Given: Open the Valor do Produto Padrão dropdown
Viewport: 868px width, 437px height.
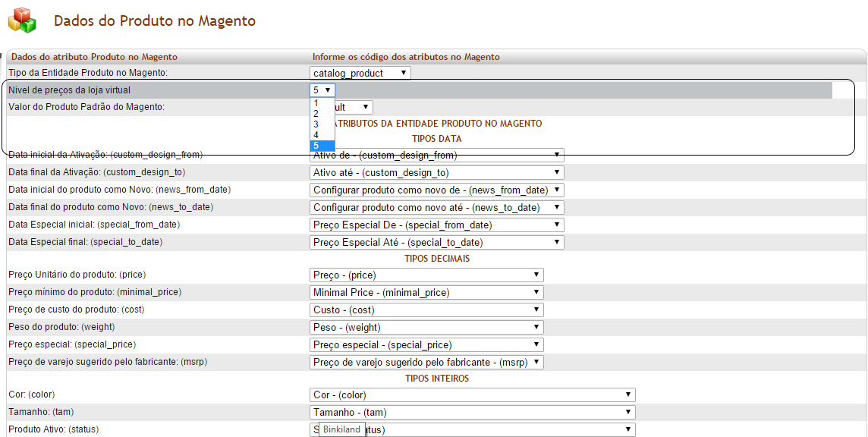Looking at the screenshot, I should coord(354,107).
